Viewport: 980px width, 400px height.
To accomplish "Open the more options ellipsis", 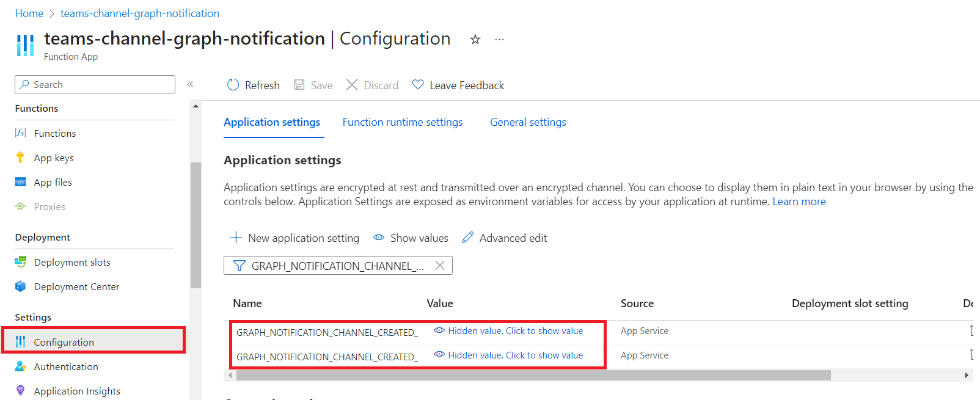I will [x=500, y=39].
